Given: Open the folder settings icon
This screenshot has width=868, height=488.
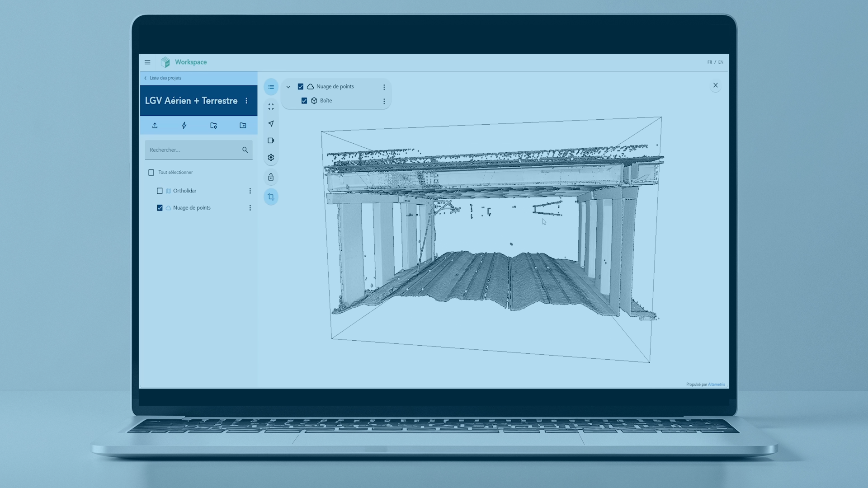Looking at the screenshot, I should point(213,126).
